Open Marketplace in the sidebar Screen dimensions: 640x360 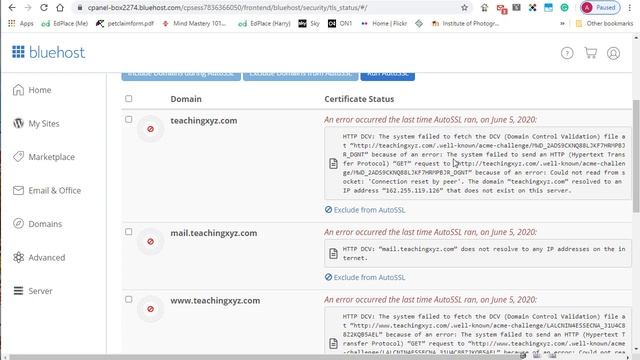point(44,157)
